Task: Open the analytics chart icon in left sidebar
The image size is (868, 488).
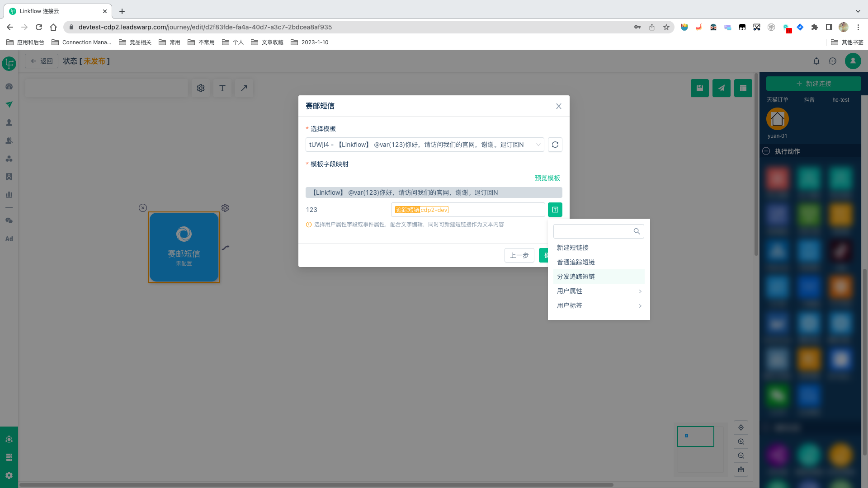Action: point(9,194)
